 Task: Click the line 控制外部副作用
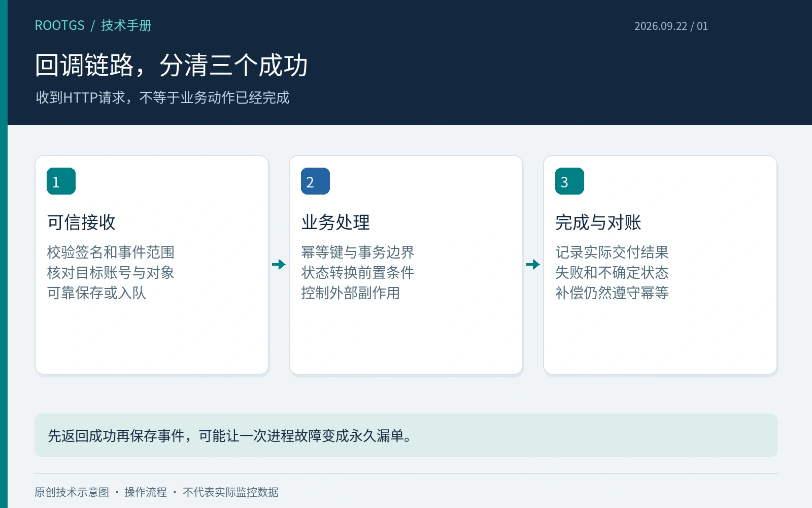point(351,293)
